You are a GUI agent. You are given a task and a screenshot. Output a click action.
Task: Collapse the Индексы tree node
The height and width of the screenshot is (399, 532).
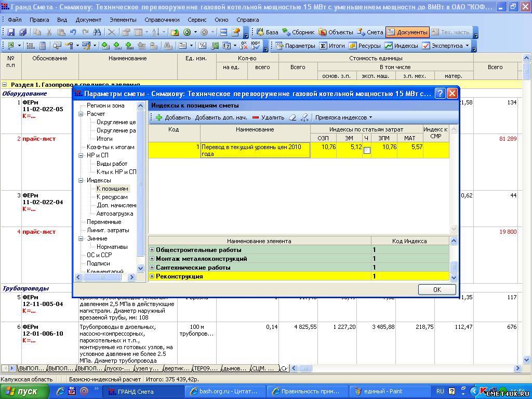coord(82,180)
